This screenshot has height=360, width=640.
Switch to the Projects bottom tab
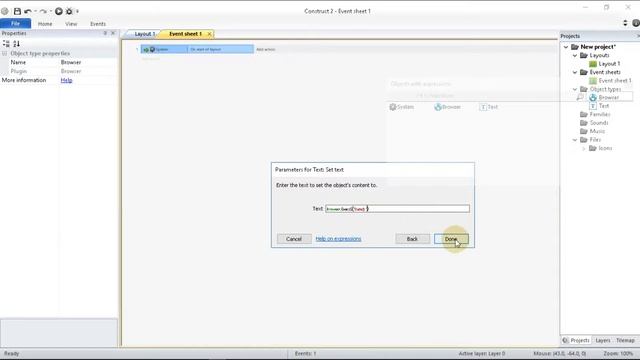coord(576,340)
